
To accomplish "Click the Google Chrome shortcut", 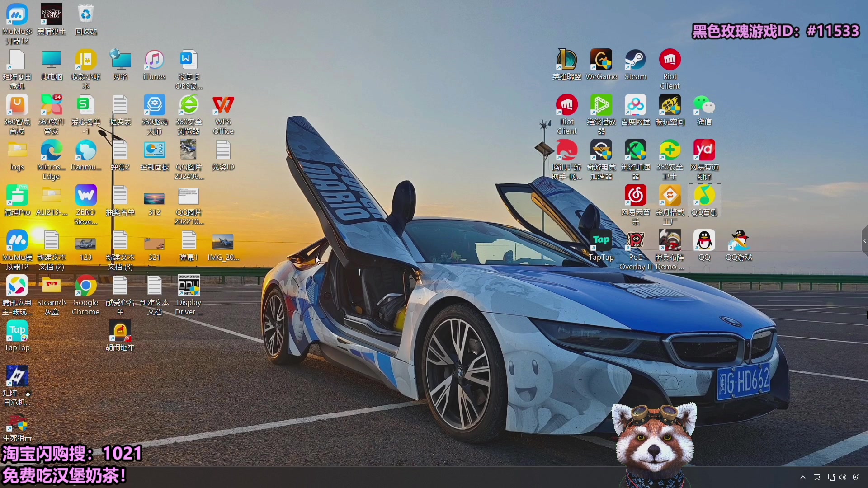I will tap(85, 286).
